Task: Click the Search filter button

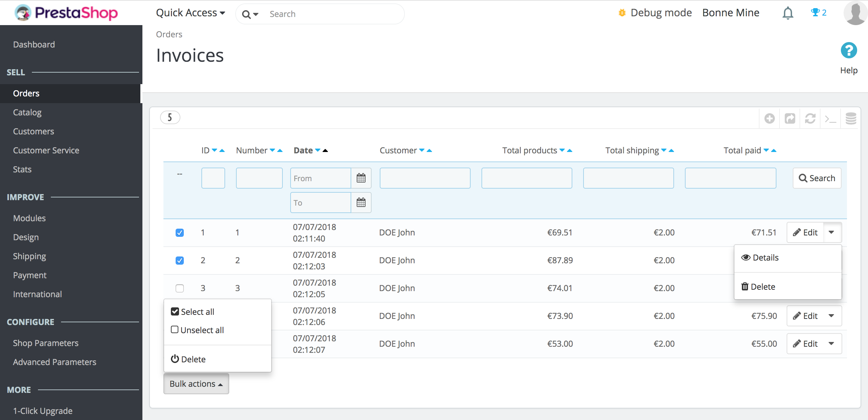Action: (817, 178)
